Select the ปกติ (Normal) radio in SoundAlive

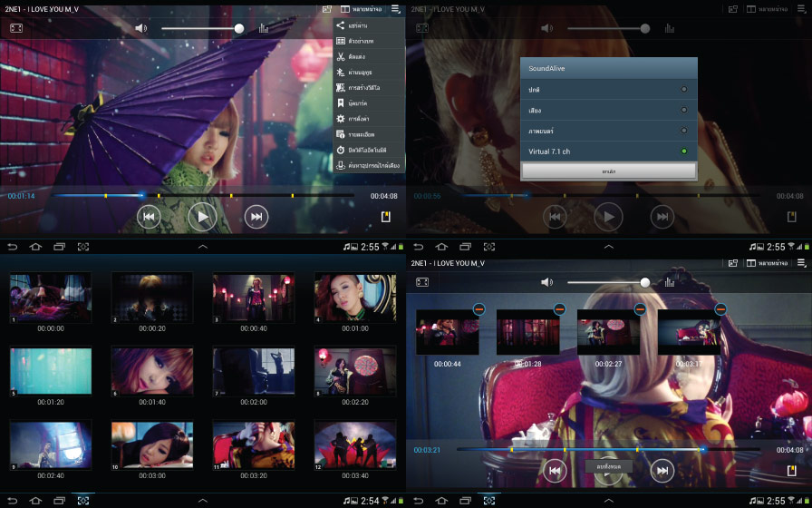click(684, 89)
